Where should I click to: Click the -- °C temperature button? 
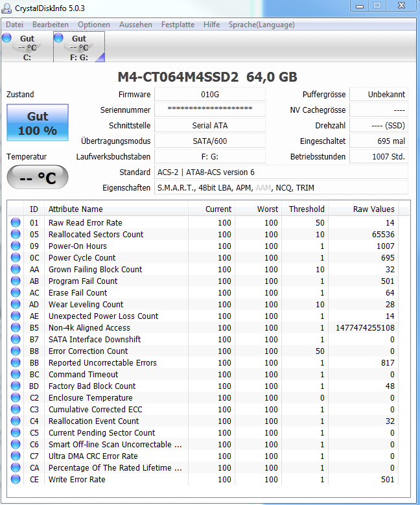38,177
